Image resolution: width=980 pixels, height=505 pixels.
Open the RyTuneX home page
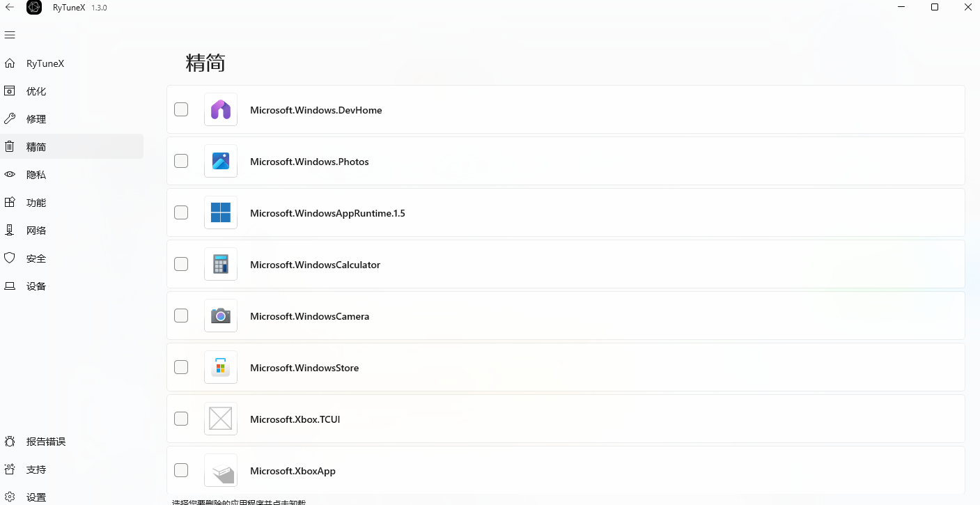point(45,63)
